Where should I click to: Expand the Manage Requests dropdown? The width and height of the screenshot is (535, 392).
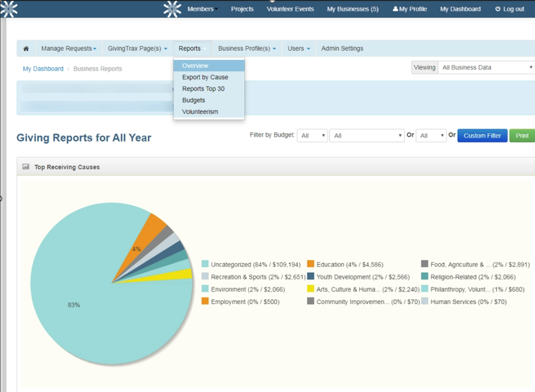click(69, 49)
